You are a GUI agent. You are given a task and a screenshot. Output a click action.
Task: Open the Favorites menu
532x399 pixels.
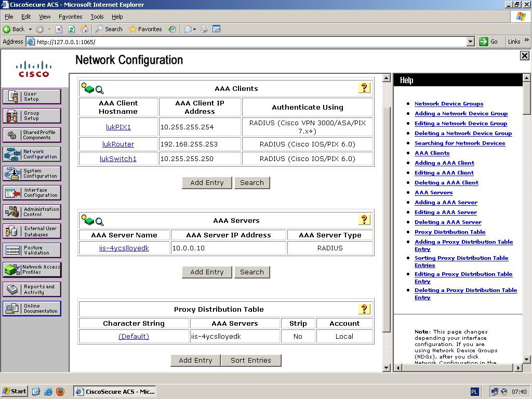(70, 17)
